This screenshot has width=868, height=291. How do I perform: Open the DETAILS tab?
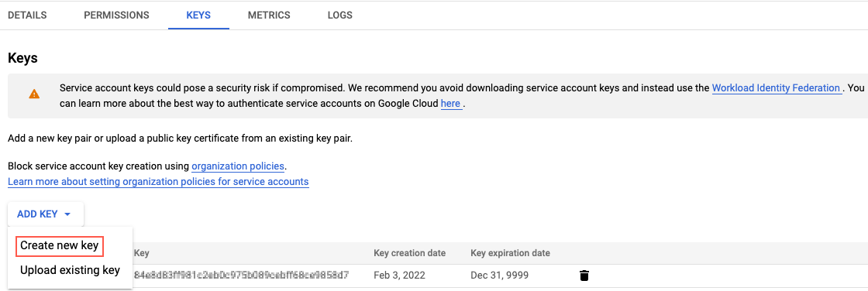point(27,15)
